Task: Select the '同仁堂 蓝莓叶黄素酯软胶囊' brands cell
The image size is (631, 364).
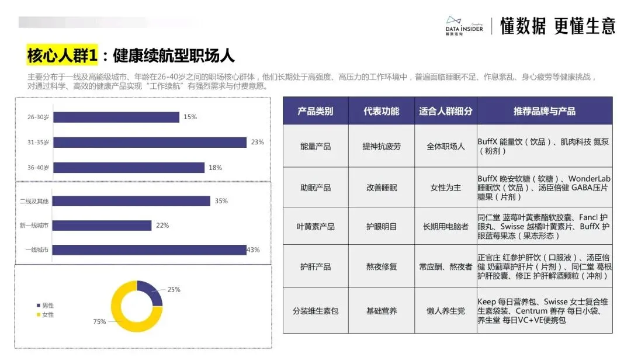Action: pyautogui.click(x=545, y=226)
